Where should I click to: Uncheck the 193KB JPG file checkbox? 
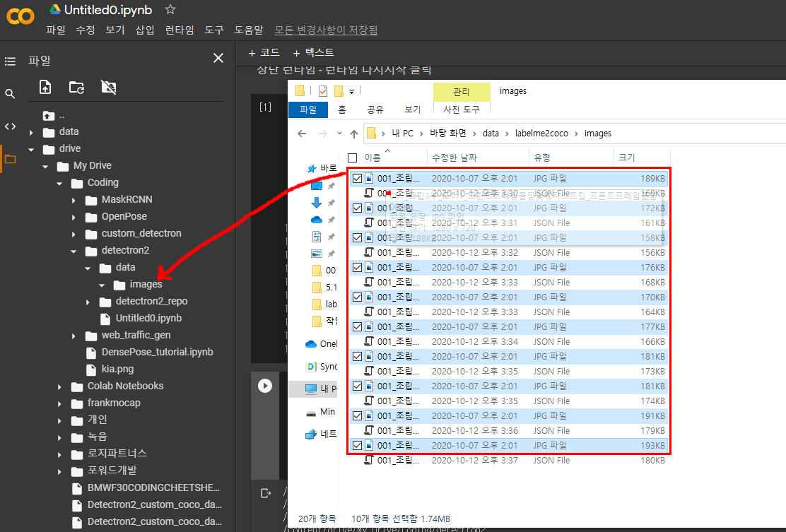(x=358, y=445)
